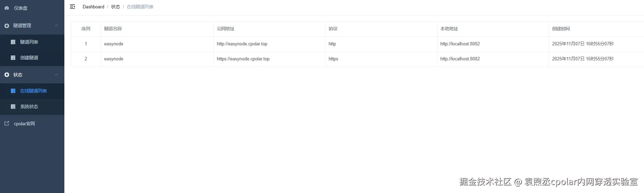Collapse the 隧道管理 menu chevron
The width and height of the screenshot is (644, 193).
click(x=56, y=25)
